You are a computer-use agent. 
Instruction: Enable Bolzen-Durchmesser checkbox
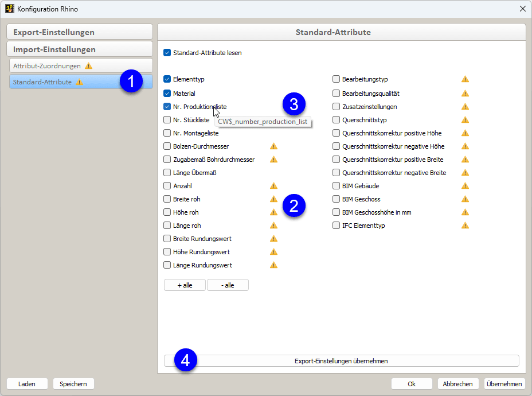[167, 146]
